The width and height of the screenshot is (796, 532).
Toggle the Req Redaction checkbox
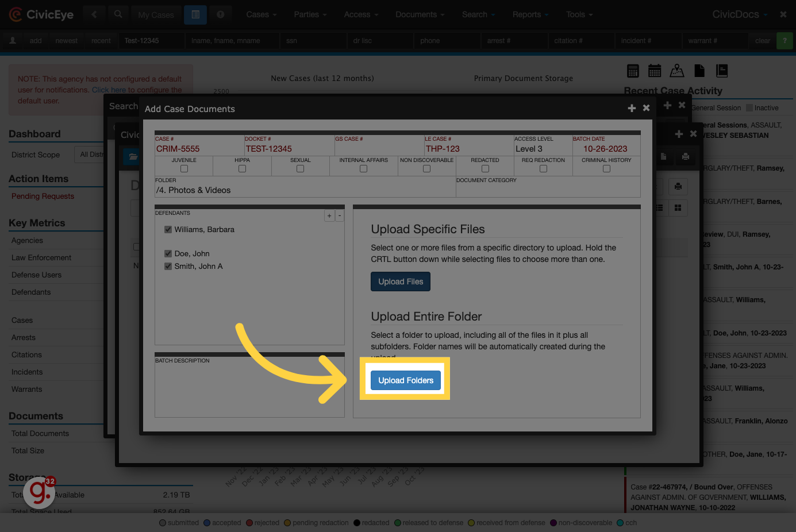[x=543, y=169]
